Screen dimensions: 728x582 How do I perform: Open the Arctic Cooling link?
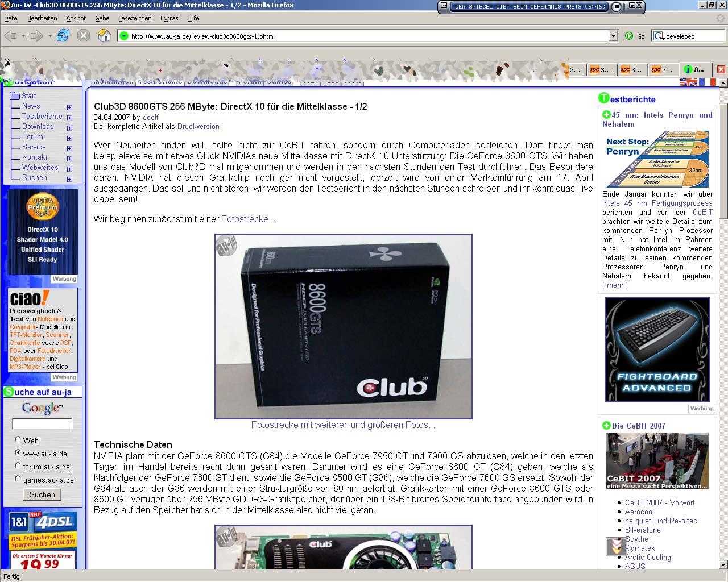click(648, 557)
